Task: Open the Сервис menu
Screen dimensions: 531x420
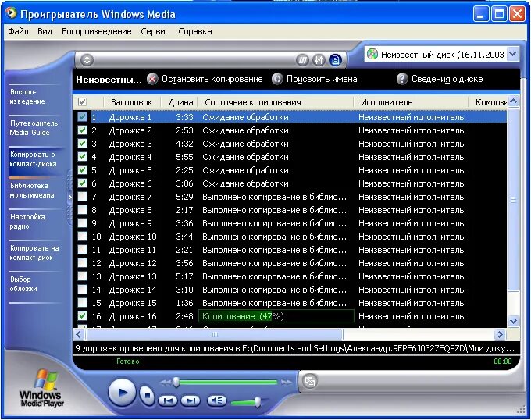Action: coord(155,31)
